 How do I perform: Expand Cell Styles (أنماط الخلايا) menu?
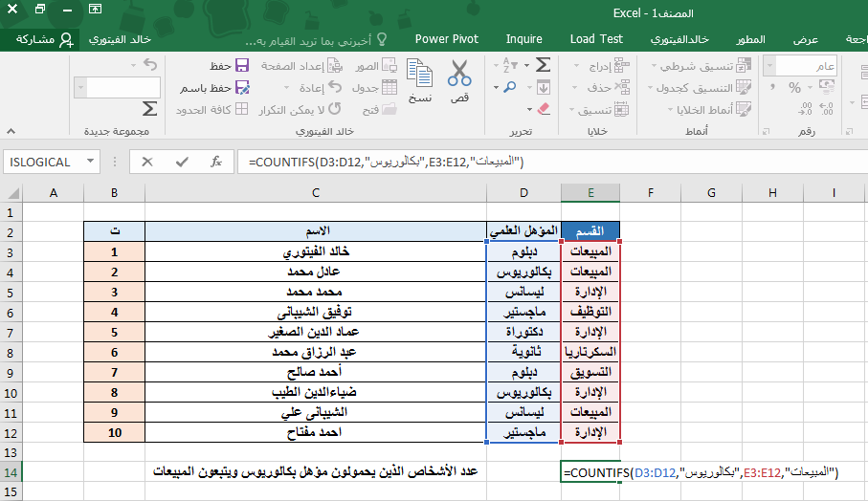[x=670, y=110]
